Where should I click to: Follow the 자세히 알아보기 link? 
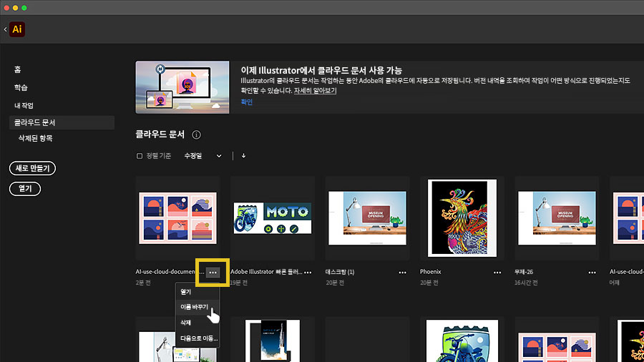315,91
